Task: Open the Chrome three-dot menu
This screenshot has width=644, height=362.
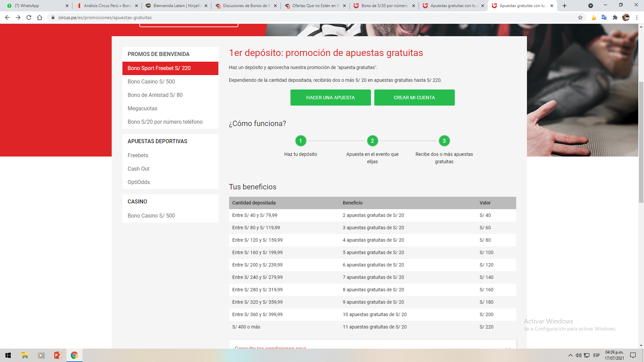Action: tap(637, 17)
